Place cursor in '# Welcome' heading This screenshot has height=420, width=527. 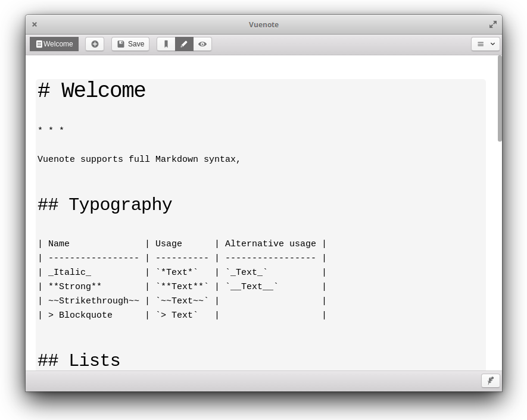point(92,90)
